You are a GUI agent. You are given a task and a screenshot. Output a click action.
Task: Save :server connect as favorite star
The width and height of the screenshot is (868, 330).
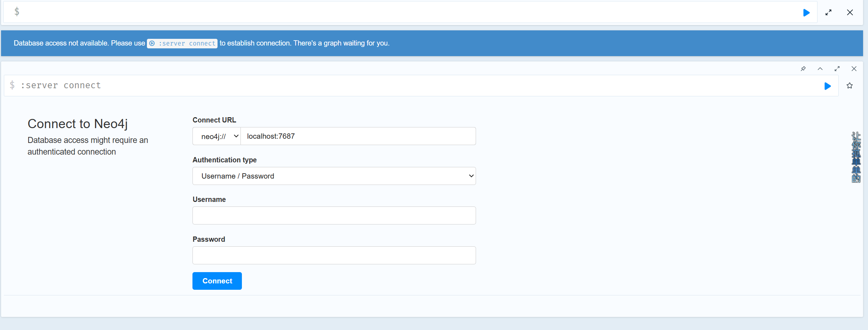(x=850, y=86)
